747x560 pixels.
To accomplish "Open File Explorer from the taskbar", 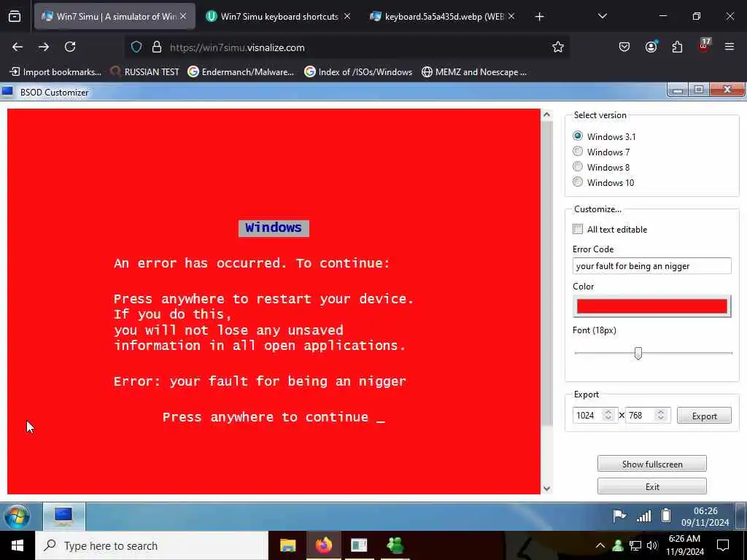I will click(x=287, y=545).
